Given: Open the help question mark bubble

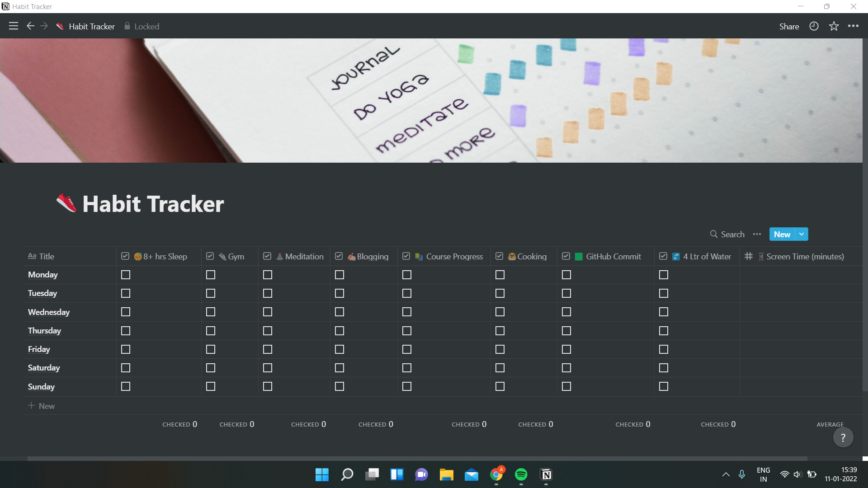Looking at the screenshot, I should click(x=842, y=437).
